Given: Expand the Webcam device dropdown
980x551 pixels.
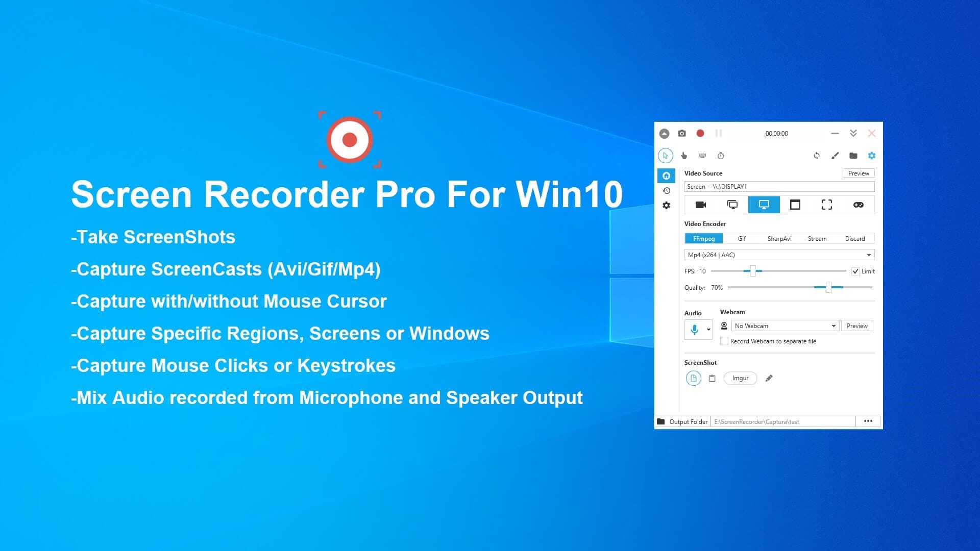Looking at the screenshot, I should click(834, 325).
